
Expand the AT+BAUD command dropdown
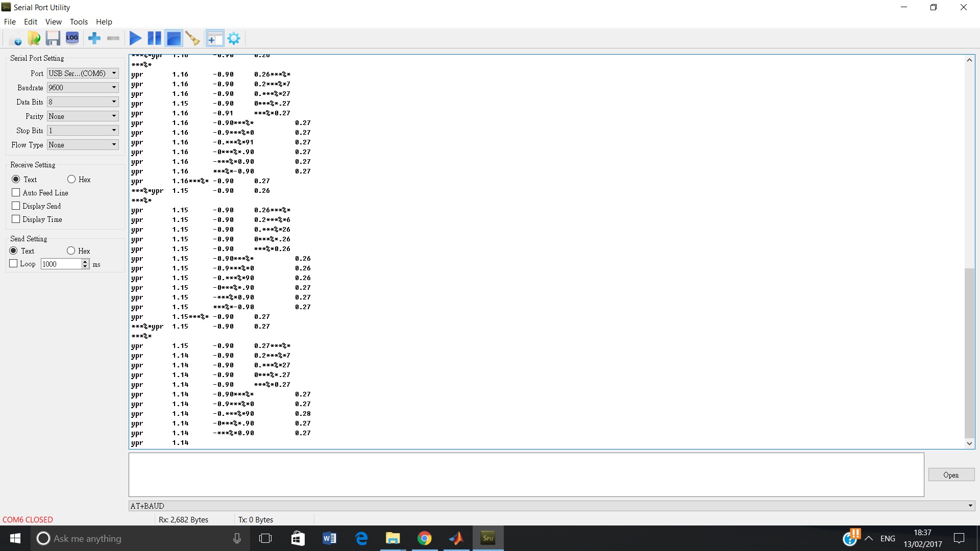point(970,506)
